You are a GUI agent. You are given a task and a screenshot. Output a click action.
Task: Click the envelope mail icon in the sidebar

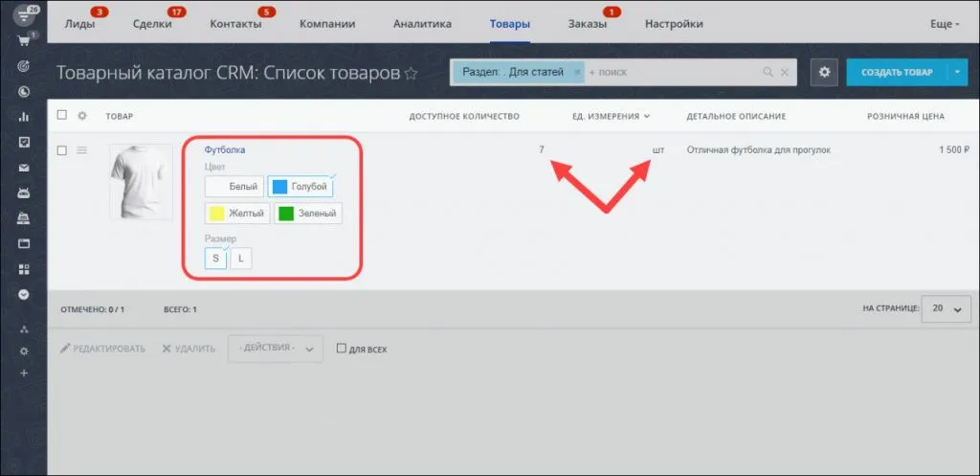coord(23,168)
